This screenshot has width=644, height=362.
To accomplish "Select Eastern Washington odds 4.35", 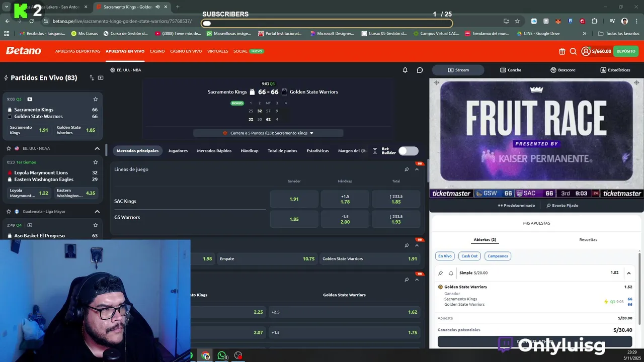I will click(x=76, y=193).
